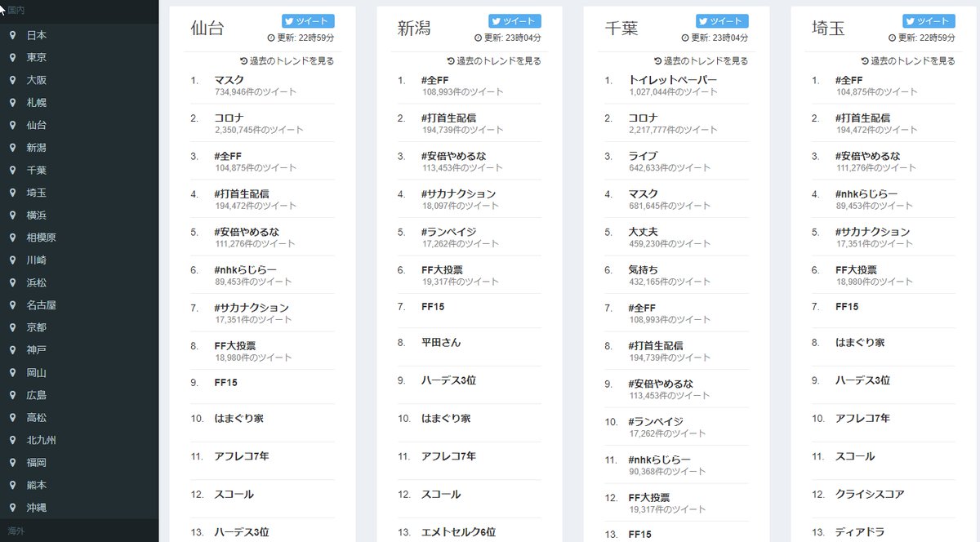Click the 国内 section header in sidebar
The width and height of the screenshot is (980, 542).
79,11
